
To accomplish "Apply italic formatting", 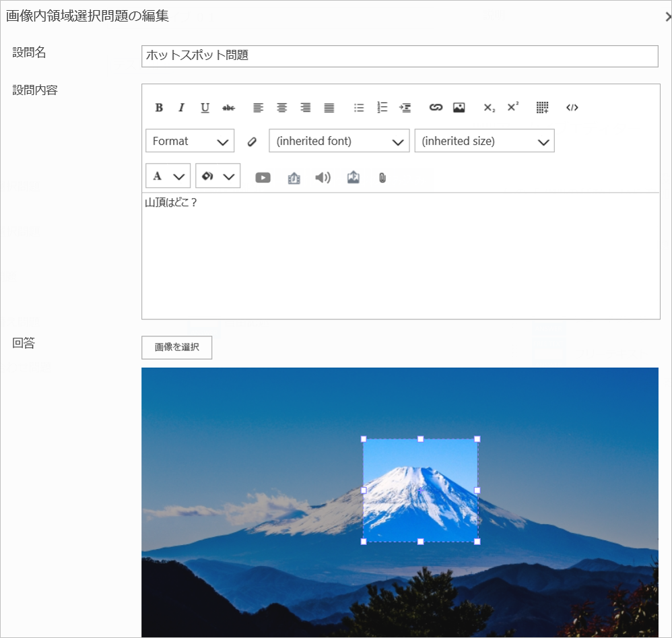I will click(x=181, y=108).
